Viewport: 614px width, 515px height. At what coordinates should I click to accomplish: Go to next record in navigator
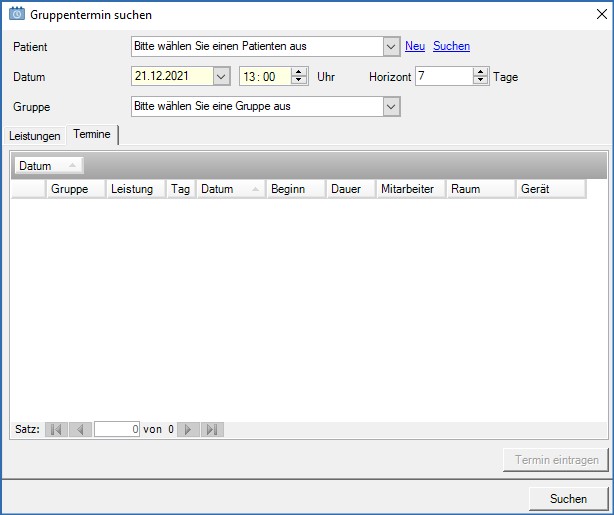click(x=187, y=429)
